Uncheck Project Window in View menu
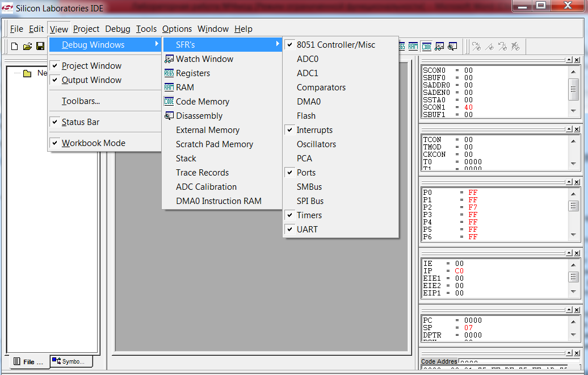The width and height of the screenshot is (588, 375). click(x=104, y=66)
